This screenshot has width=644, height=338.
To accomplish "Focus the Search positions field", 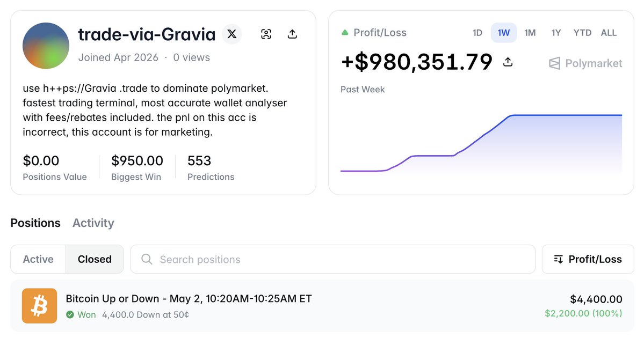I will point(332,259).
